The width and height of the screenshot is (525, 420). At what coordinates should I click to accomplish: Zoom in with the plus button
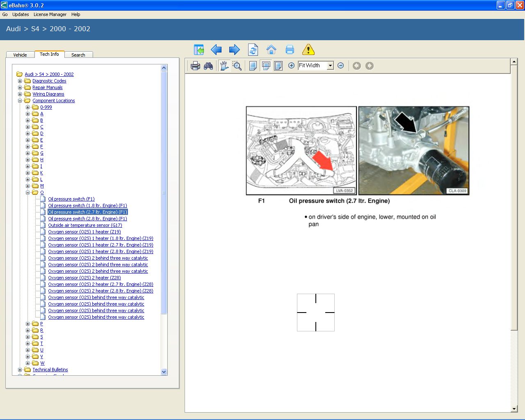(x=291, y=66)
